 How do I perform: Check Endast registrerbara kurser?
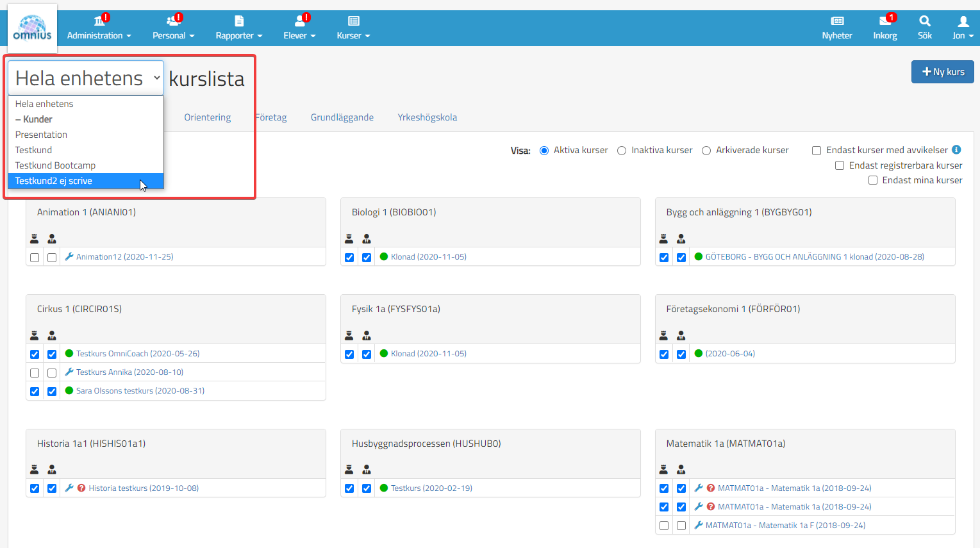point(839,165)
